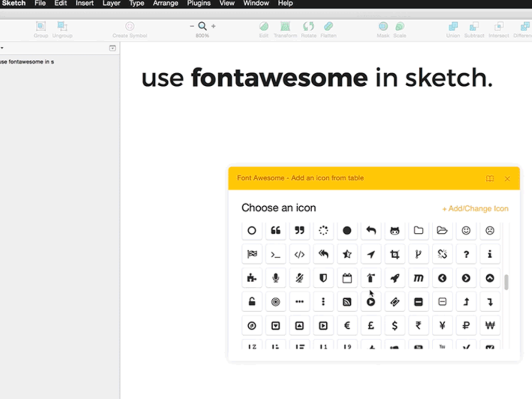
Task: Select the 'use fontawesome in s' layer
Action: tap(27, 61)
